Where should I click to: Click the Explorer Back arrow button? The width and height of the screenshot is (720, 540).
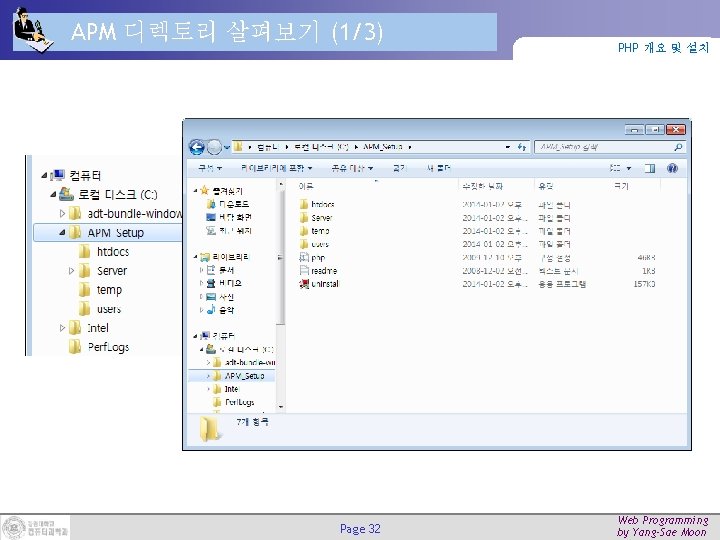point(197,147)
